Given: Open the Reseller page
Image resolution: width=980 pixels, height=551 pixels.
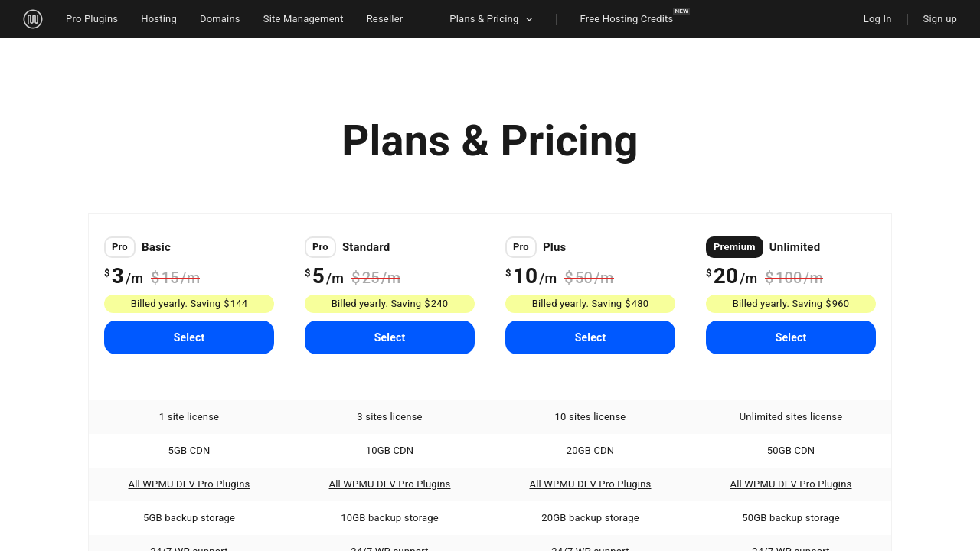Looking at the screenshot, I should (384, 19).
